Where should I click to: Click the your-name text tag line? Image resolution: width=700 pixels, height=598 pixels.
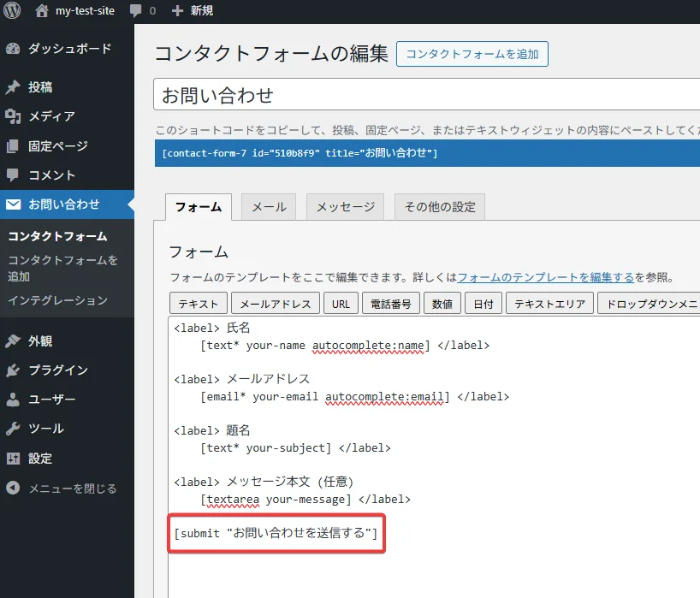(x=345, y=346)
